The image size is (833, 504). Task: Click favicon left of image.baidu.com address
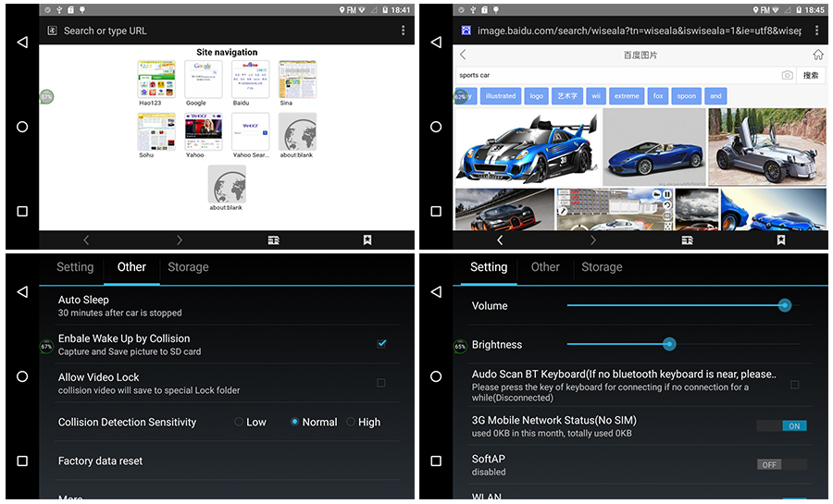click(466, 31)
